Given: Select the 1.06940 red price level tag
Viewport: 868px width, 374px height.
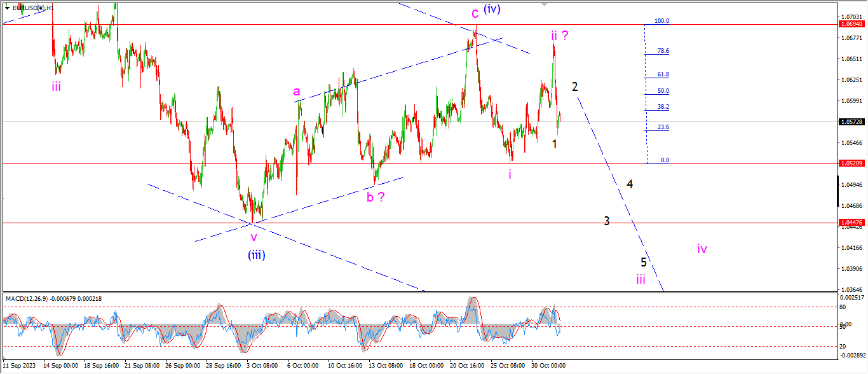Looking at the screenshot, I should [x=851, y=24].
